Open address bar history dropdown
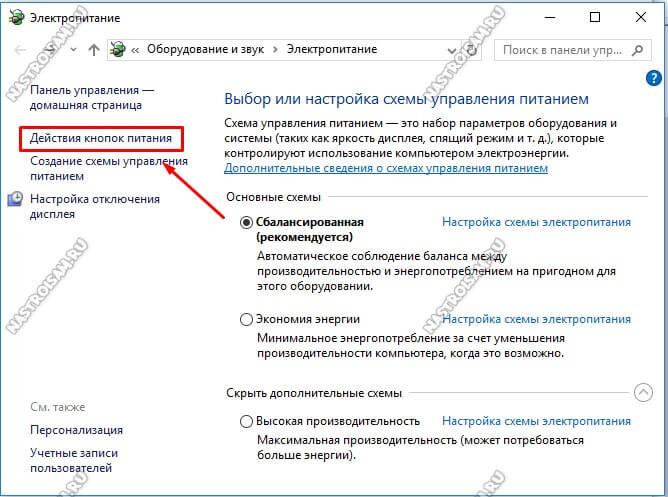The height and width of the screenshot is (497, 668). coord(452,51)
